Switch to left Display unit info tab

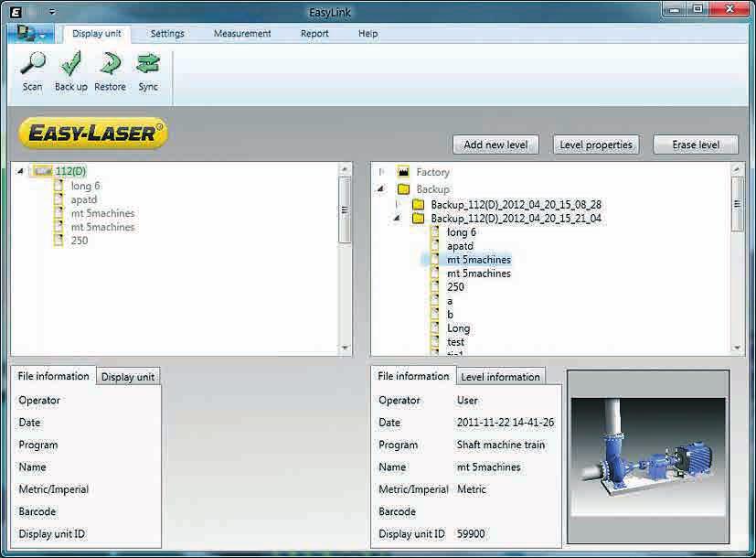pyautogui.click(x=128, y=377)
